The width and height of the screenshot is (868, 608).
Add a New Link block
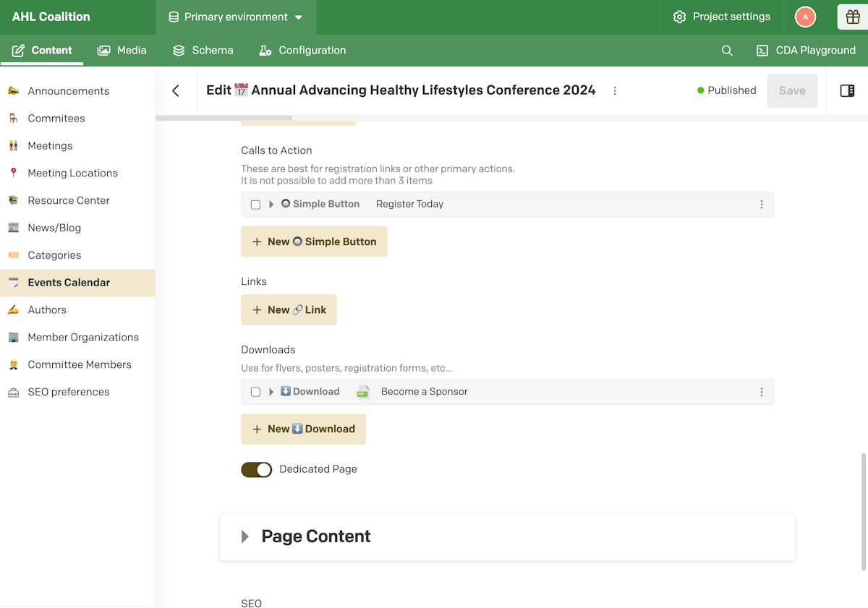click(x=289, y=309)
